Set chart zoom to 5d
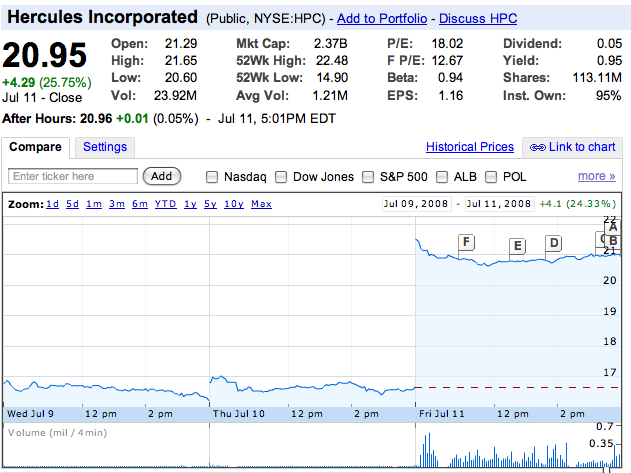 (72, 204)
